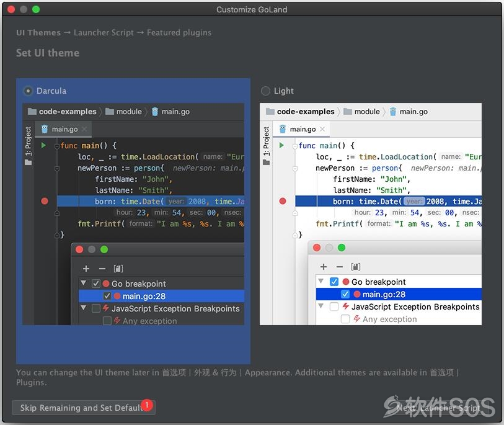Viewport: 504px width, 425px height.
Task: Toggle main.go:28 checkbox in Light preview
Action: click(x=345, y=294)
